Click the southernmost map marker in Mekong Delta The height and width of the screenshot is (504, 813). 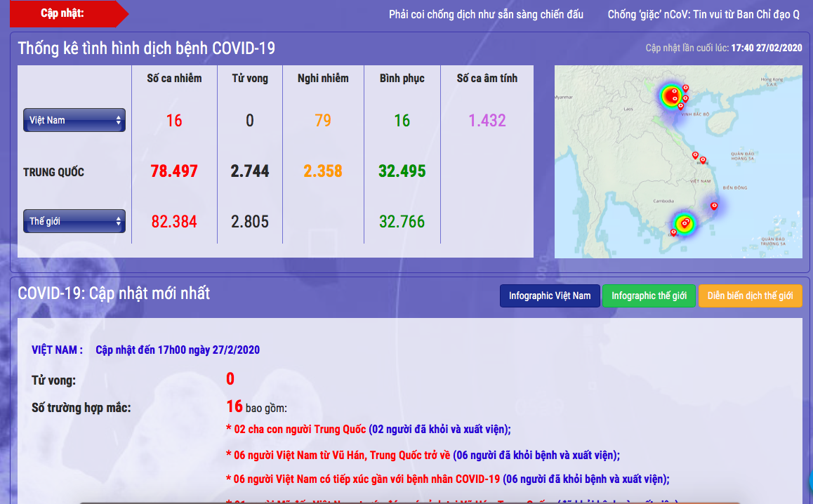click(x=674, y=232)
